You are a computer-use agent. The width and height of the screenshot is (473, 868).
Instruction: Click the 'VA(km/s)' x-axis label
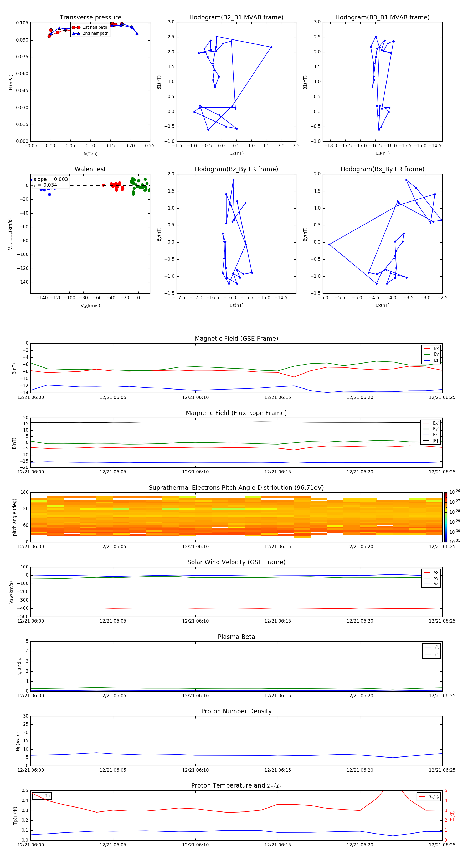tap(90, 306)
